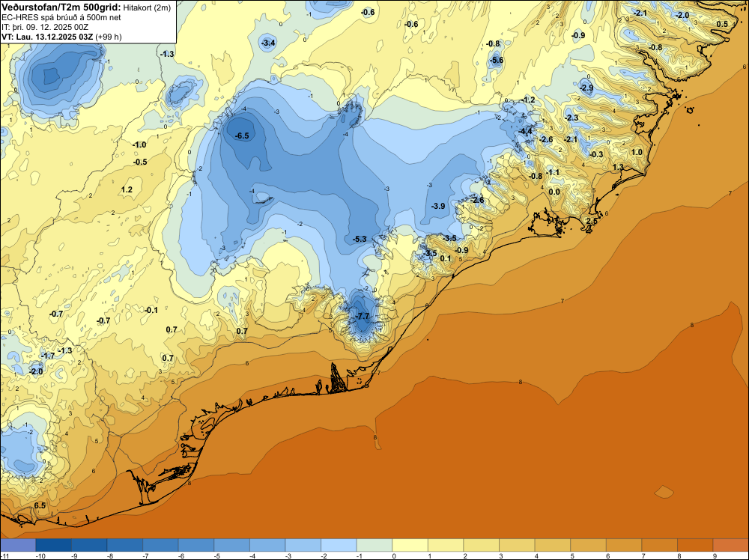Click the '0' tick label on the color scale
749x560 pixels.
[x=394, y=556]
